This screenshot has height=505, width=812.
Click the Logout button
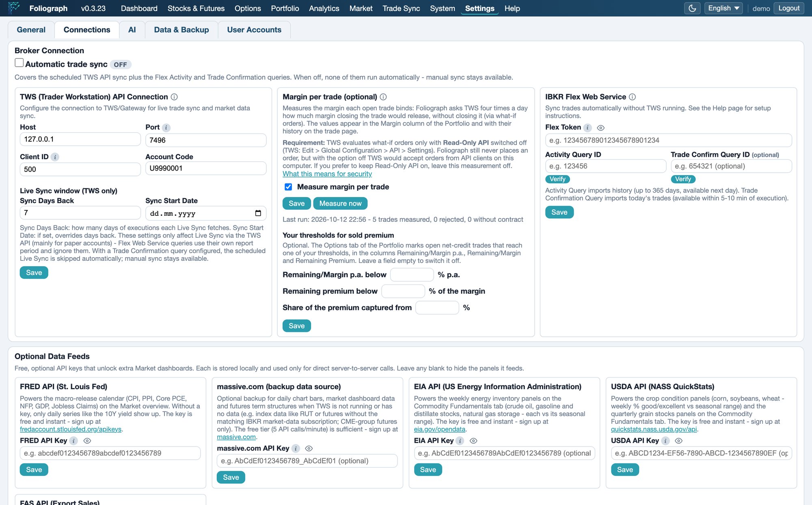tap(789, 8)
